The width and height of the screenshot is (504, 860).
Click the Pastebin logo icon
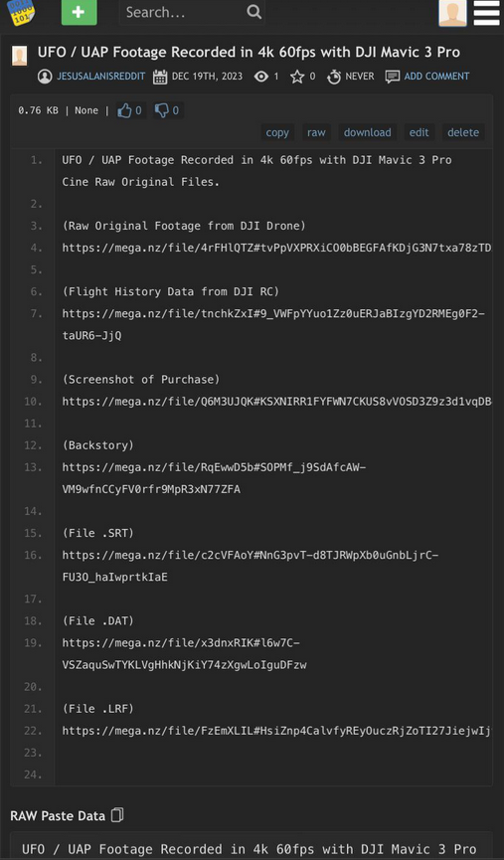coord(21,12)
